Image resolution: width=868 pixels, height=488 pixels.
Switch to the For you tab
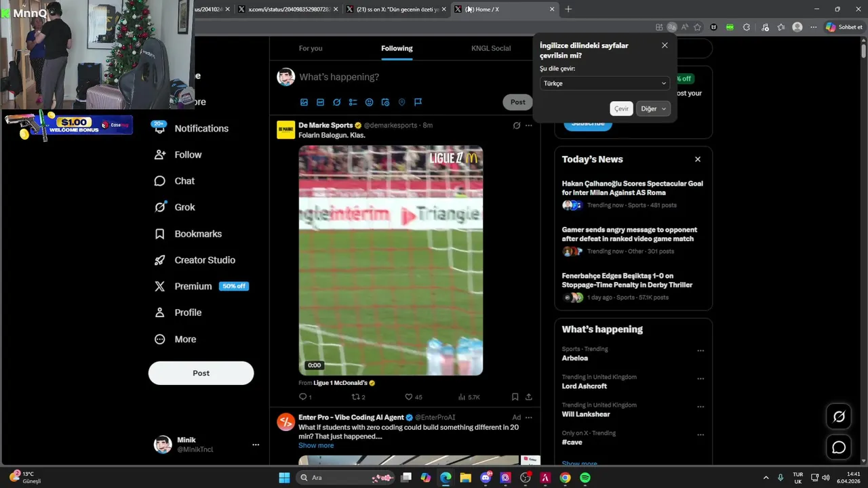click(311, 48)
